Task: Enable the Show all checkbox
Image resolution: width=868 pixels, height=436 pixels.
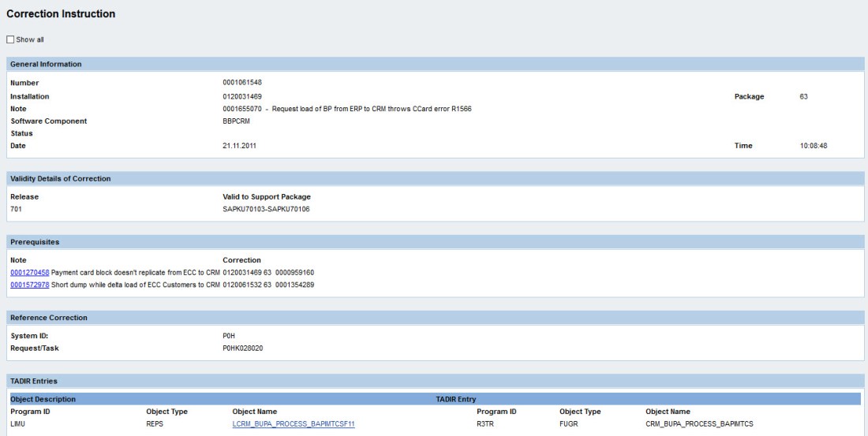Action: pyautogui.click(x=10, y=39)
